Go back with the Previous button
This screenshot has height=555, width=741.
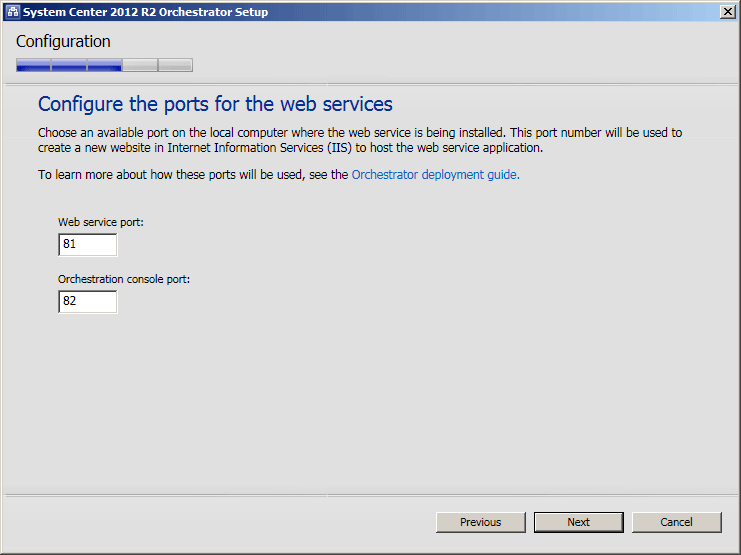pos(481,522)
